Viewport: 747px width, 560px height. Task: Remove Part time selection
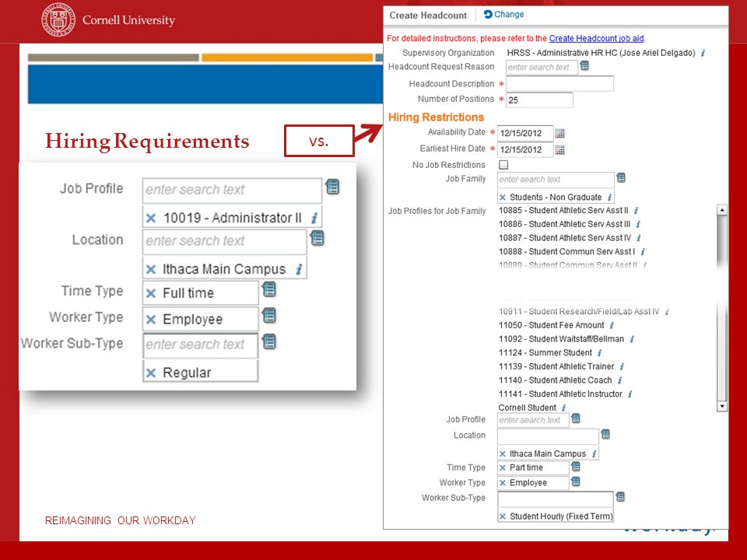point(502,467)
